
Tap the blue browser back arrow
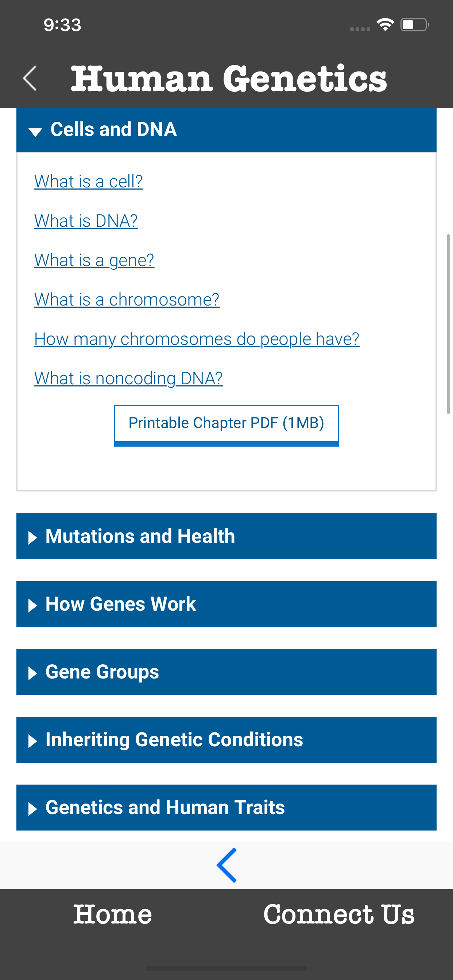[226, 865]
